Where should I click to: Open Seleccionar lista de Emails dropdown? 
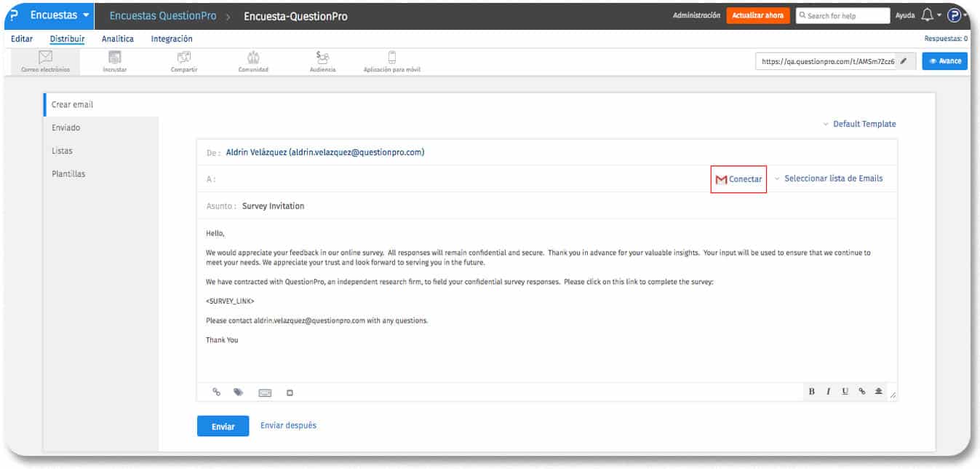coord(829,178)
